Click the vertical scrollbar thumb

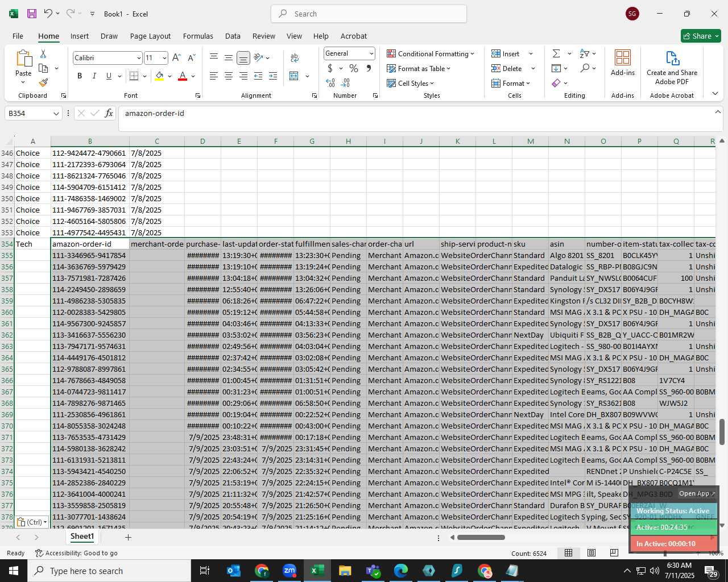[722, 432]
